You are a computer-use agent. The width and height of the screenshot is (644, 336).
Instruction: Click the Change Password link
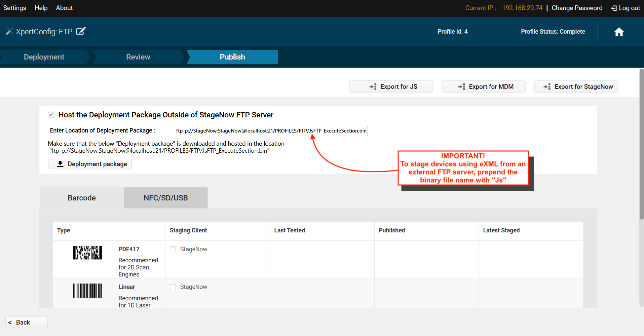tap(577, 8)
